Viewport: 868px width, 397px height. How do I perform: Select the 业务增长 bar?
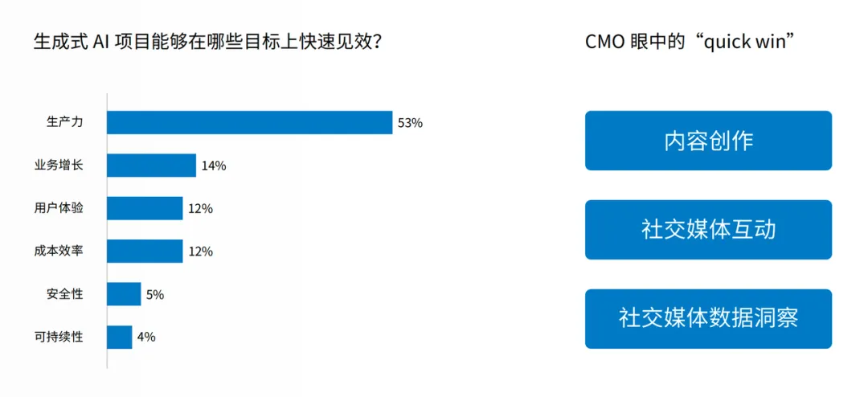pos(151,166)
